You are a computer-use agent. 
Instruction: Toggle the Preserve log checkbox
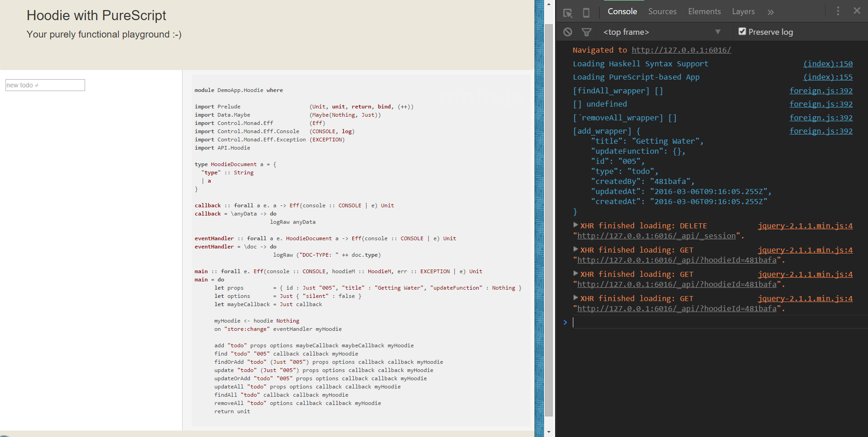742,31
